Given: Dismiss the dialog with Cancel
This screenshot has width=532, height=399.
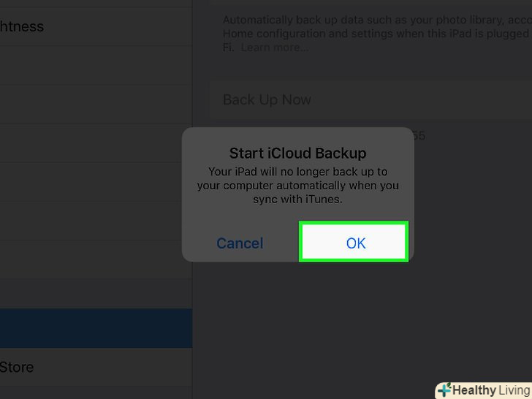Looking at the screenshot, I should 240,243.
